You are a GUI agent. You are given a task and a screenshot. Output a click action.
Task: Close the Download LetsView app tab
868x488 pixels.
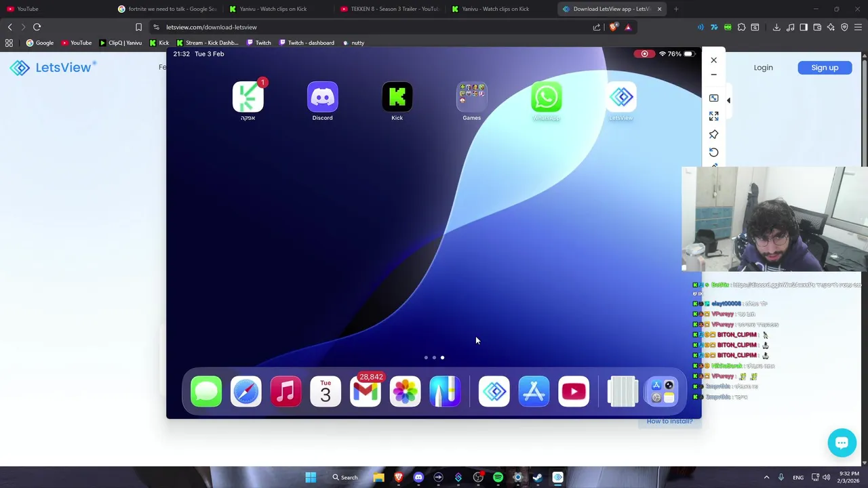[659, 9]
